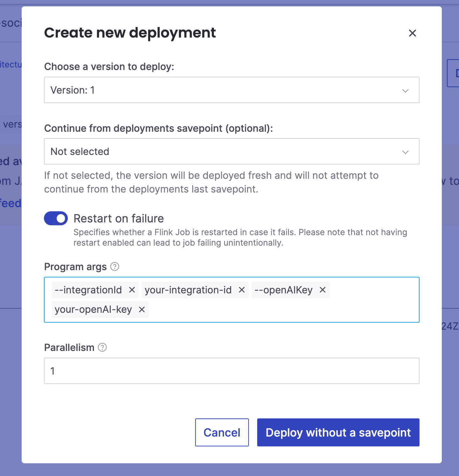Remove the --integrationId program argument tag

pyautogui.click(x=132, y=290)
